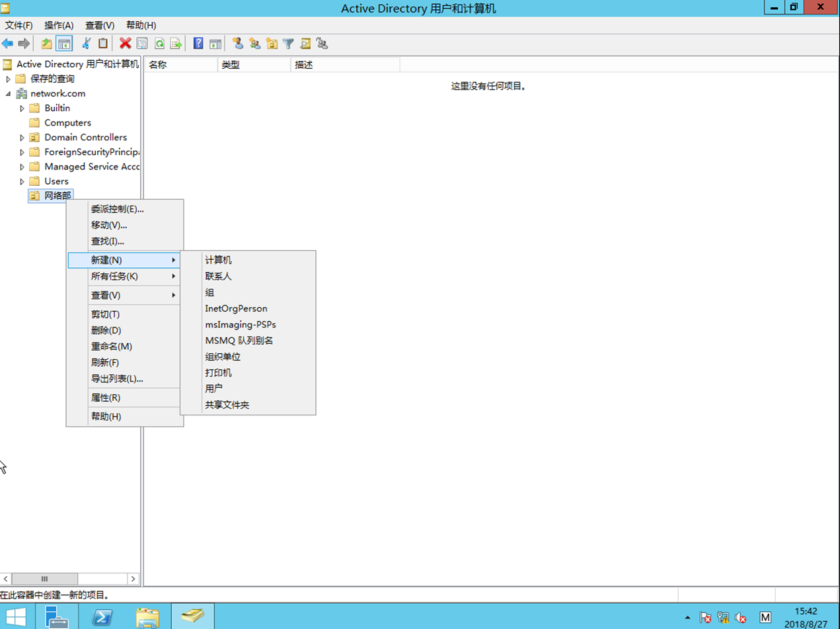Image resolution: width=840 pixels, height=629 pixels.
Task: Open Server Manager from the taskbar
Action: click(x=57, y=616)
